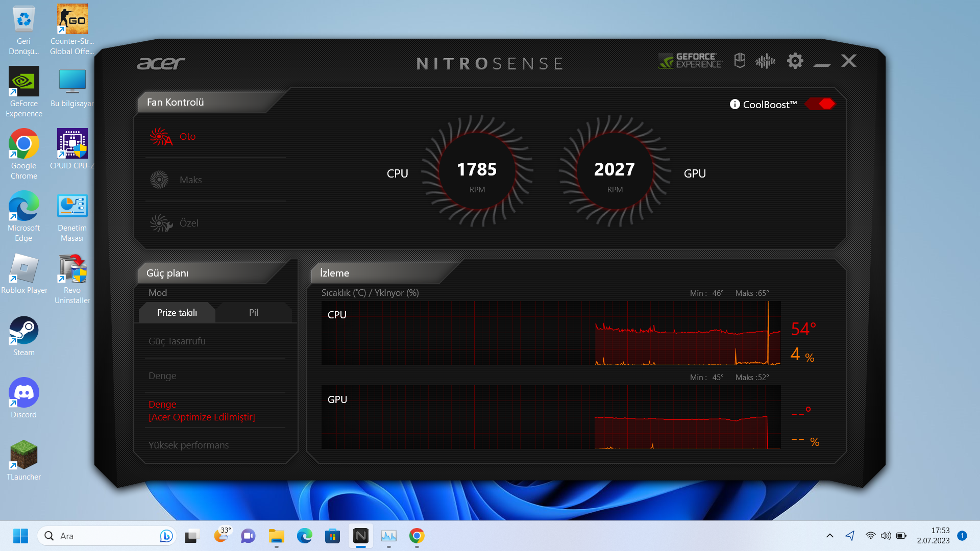Click the Ara taskbar search box
Viewport: 980px width, 551px height.
click(106, 536)
